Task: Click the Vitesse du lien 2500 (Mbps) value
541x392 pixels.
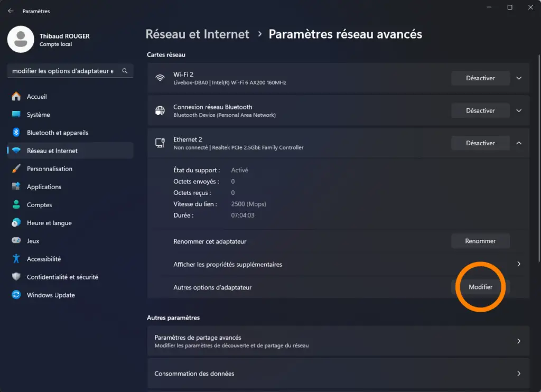Action: pos(248,204)
